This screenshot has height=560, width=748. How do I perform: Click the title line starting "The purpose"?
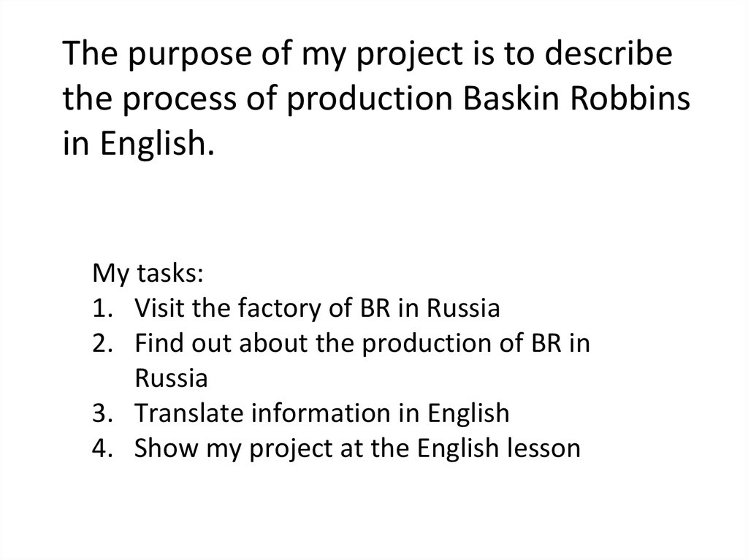click(367, 57)
